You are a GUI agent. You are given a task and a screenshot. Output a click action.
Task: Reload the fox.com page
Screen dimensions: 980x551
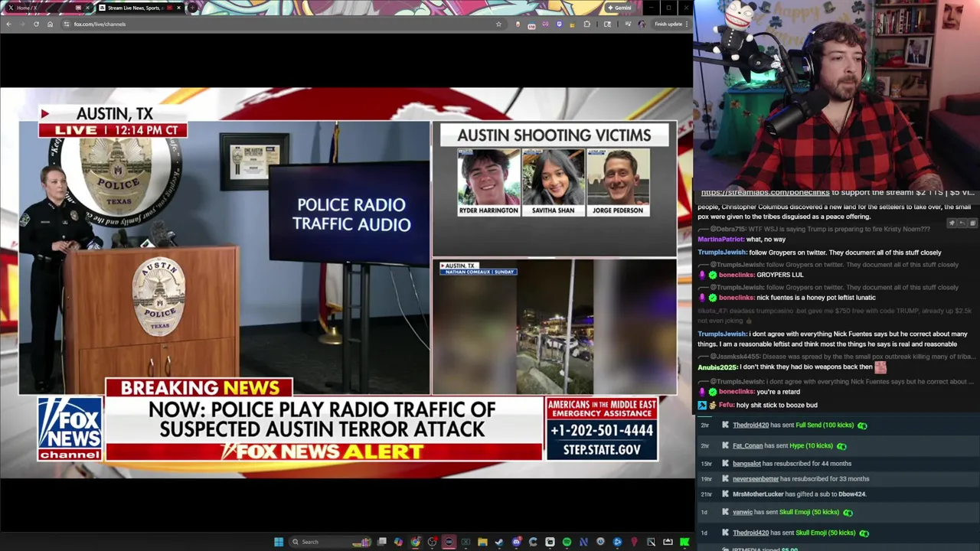36,24
